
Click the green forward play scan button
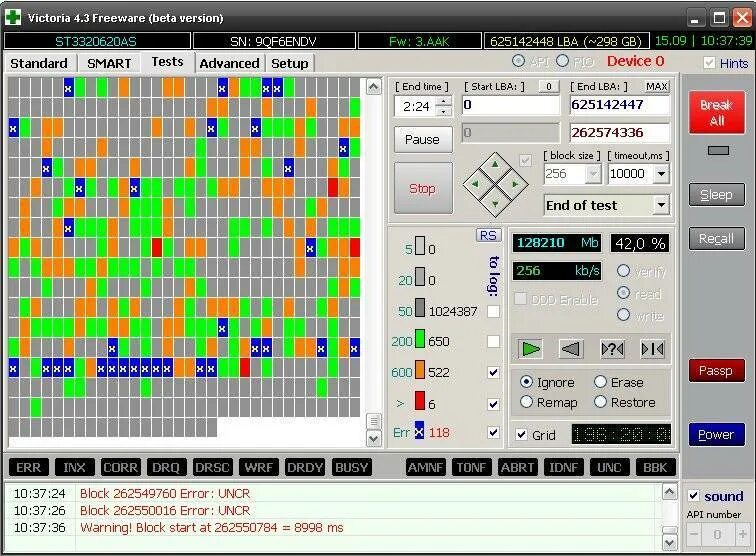tap(531, 349)
